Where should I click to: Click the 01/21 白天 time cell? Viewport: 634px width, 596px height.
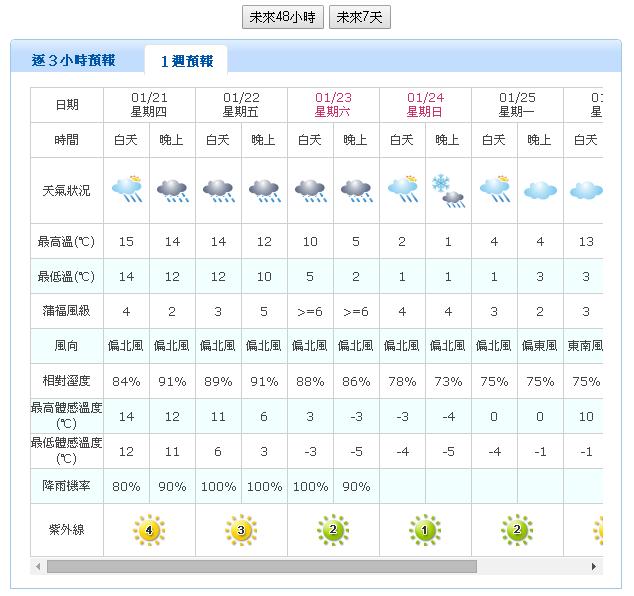coord(126,140)
